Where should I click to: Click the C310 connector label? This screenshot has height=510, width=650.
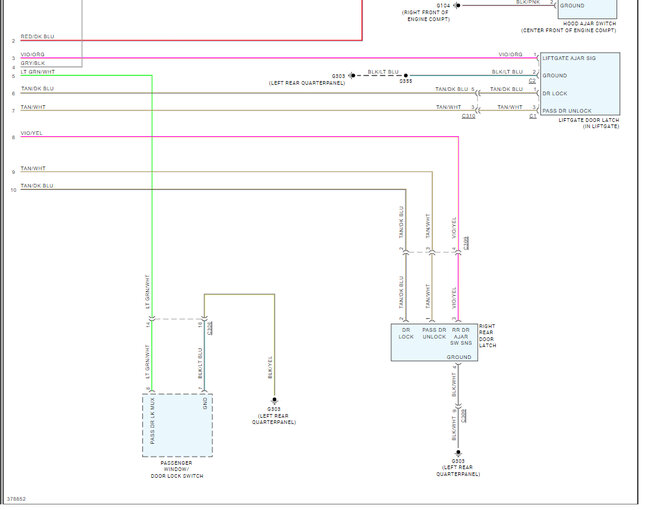468,116
